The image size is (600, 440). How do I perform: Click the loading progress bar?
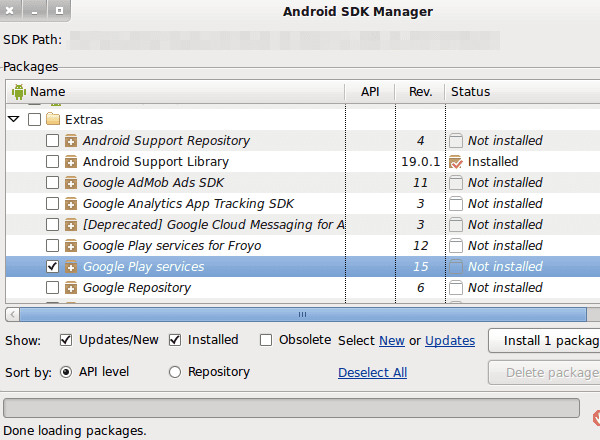tap(291, 408)
